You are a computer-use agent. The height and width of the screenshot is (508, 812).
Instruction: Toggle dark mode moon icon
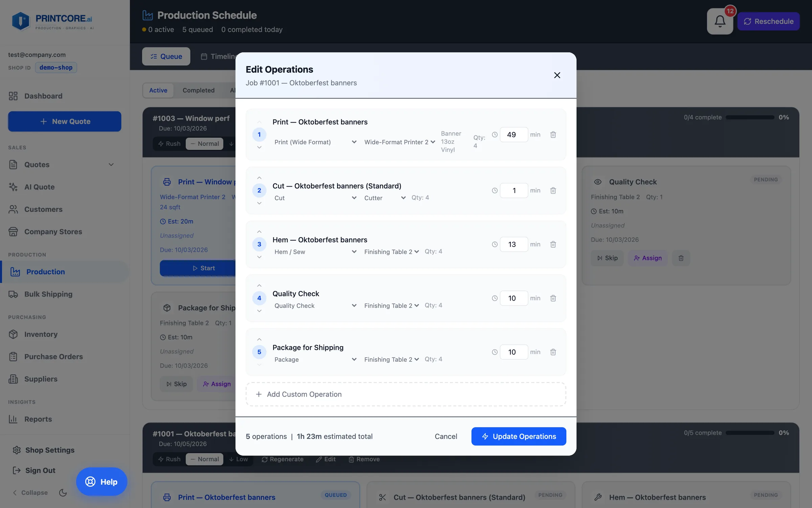63,492
